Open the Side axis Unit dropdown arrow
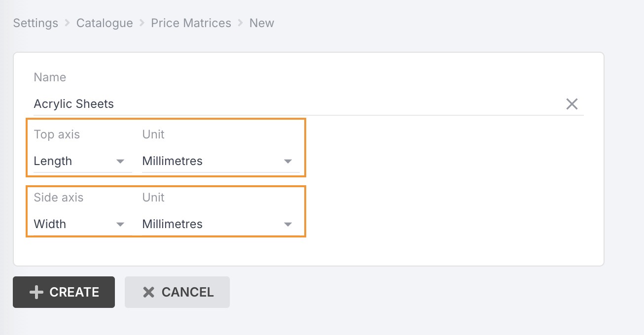 pos(288,224)
